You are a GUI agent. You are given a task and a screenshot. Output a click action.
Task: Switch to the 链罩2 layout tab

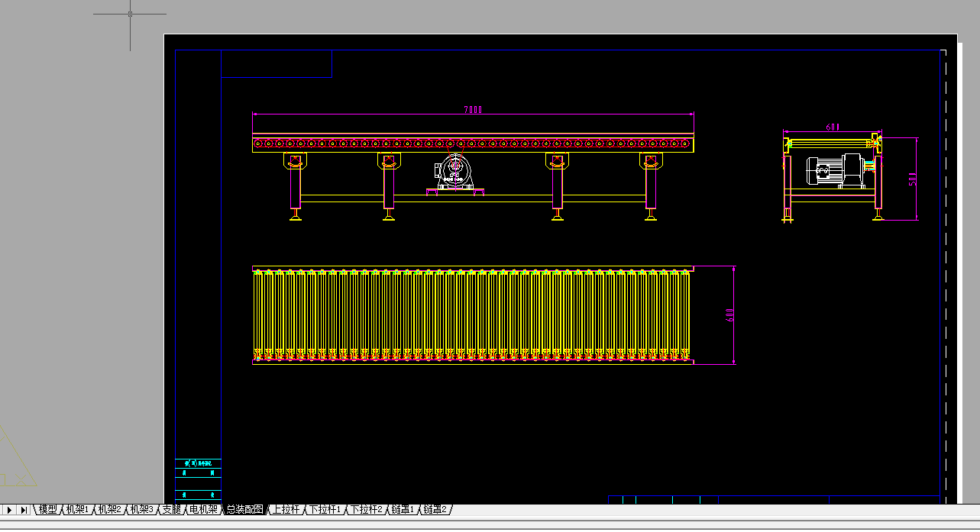435,509
